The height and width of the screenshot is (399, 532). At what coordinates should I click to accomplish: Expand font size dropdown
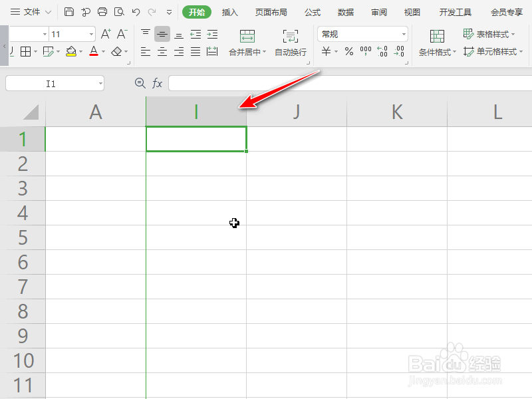(91, 35)
